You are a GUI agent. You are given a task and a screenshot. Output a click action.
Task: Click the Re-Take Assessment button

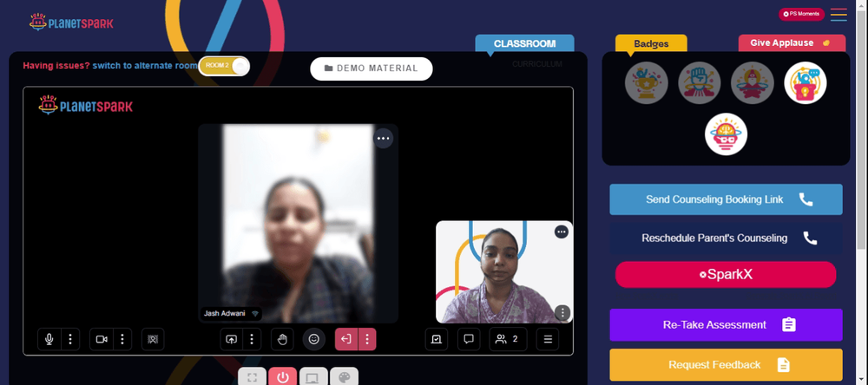726,324
